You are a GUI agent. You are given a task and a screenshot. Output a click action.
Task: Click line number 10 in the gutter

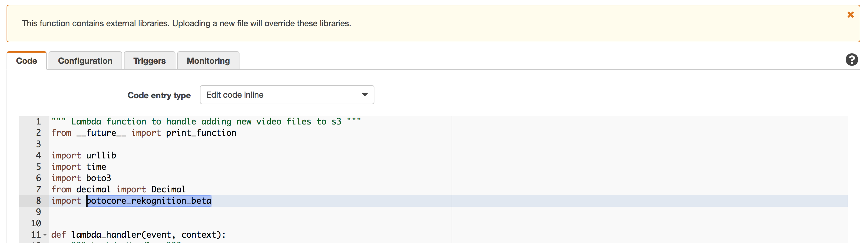[x=36, y=223]
